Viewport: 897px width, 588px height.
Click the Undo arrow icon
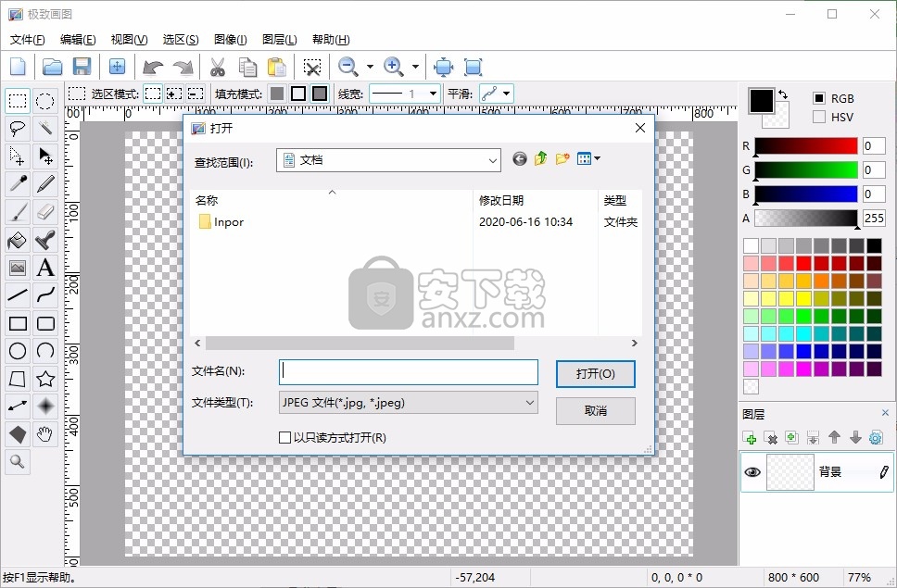pos(153,68)
